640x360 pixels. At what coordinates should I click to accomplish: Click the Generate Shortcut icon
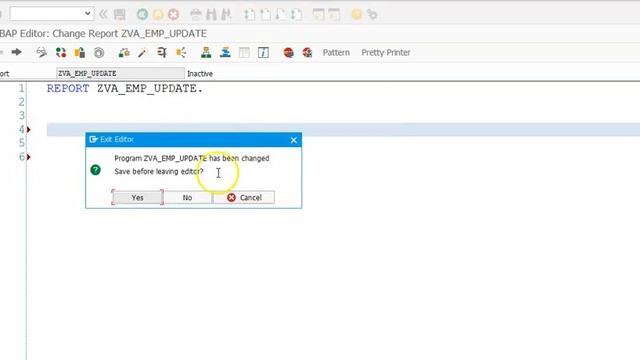(x=334, y=15)
